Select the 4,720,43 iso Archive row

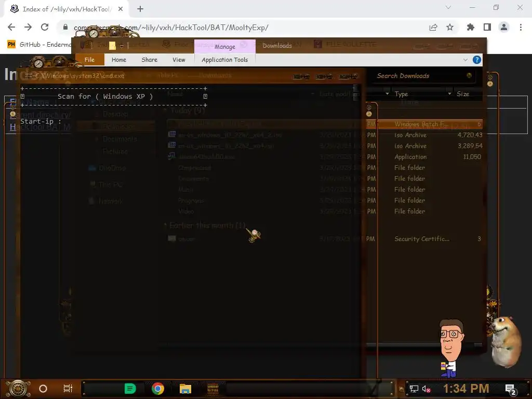(325, 135)
